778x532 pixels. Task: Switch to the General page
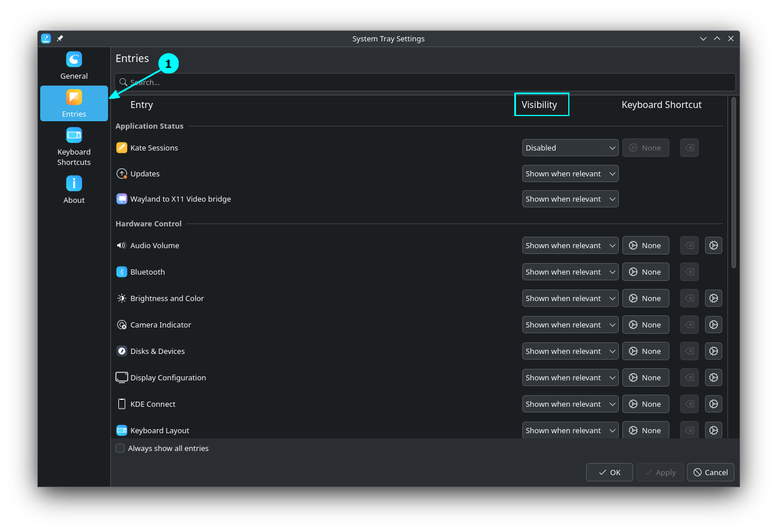pyautogui.click(x=74, y=65)
